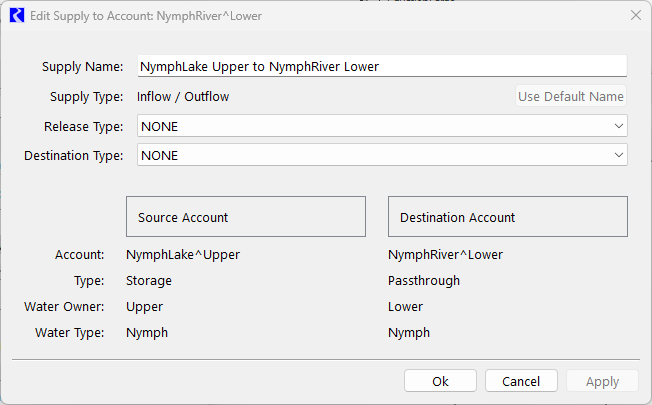The width and height of the screenshot is (652, 405).
Task: Confirm changes with the Ok button
Action: pos(440,381)
